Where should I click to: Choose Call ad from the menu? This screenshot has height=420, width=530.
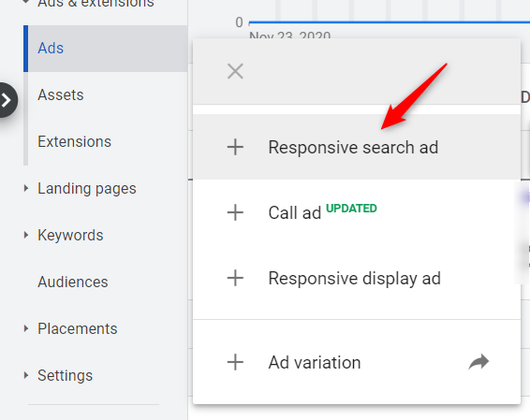(x=357, y=212)
